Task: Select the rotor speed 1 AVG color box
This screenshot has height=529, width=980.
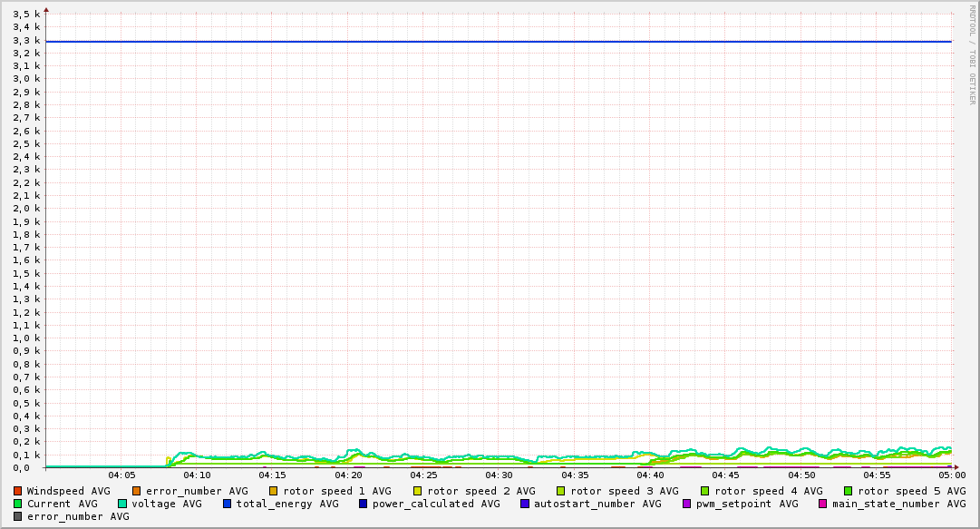Action: tap(273, 491)
